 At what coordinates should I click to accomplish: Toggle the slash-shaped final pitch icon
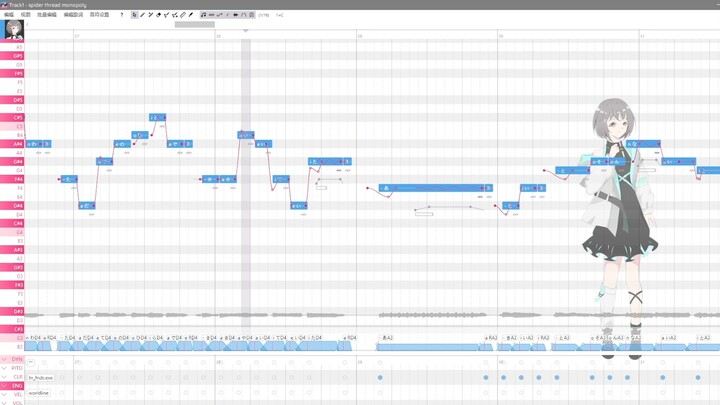228,15
